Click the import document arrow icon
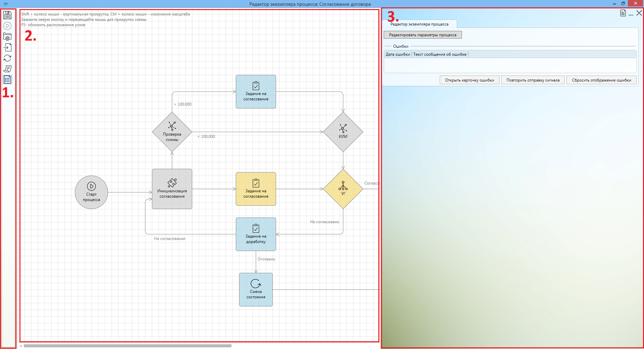The height and width of the screenshot is (349, 644). click(x=7, y=47)
